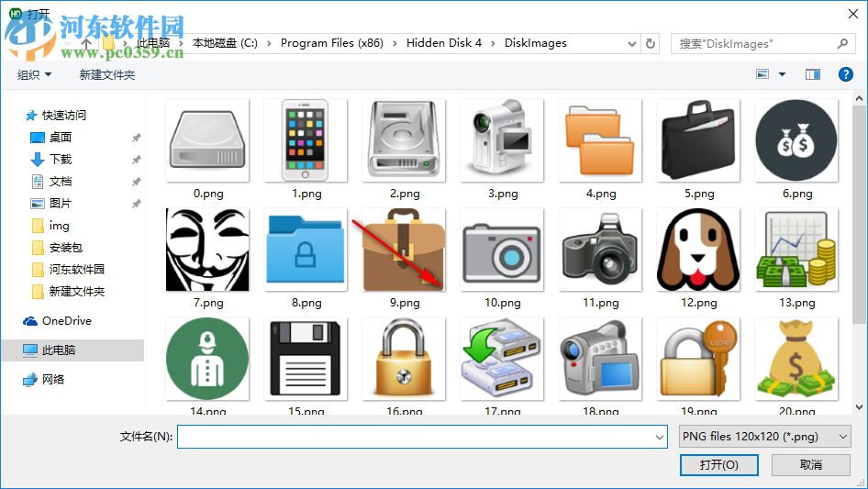Select the 0.png gray disk drive thumbnail

[207, 140]
